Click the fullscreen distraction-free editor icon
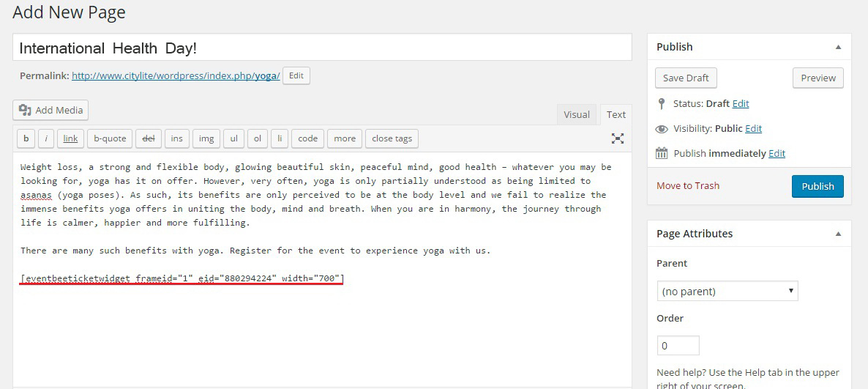Viewport: 868px width, 389px height. click(x=618, y=138)
